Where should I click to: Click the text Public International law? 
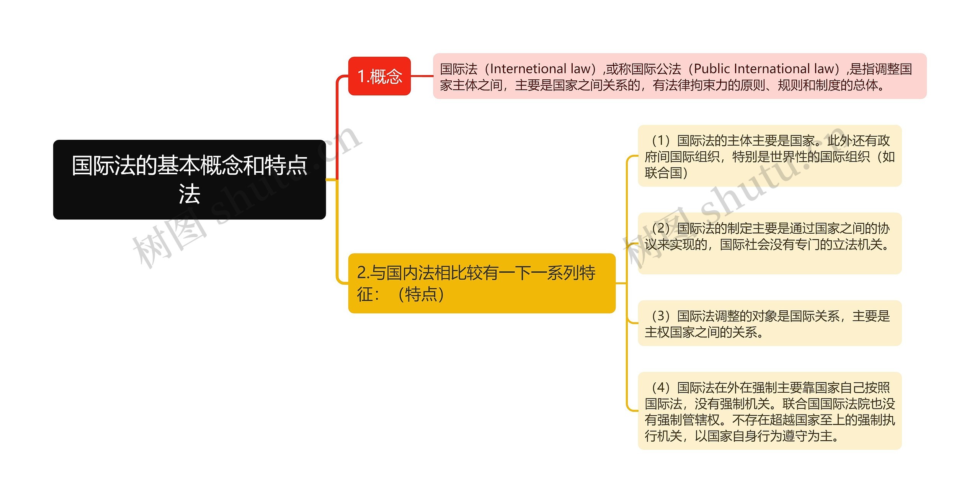click(764, 69)
